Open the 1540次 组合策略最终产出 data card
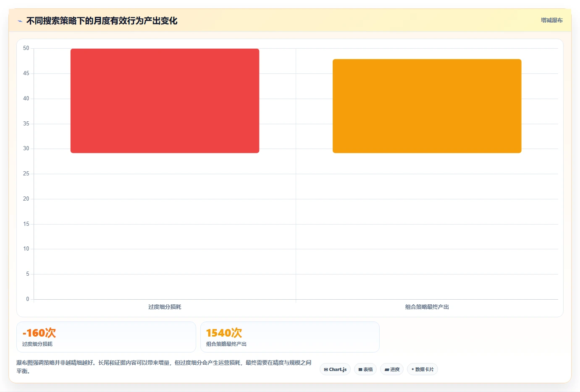 coord(290,337)
